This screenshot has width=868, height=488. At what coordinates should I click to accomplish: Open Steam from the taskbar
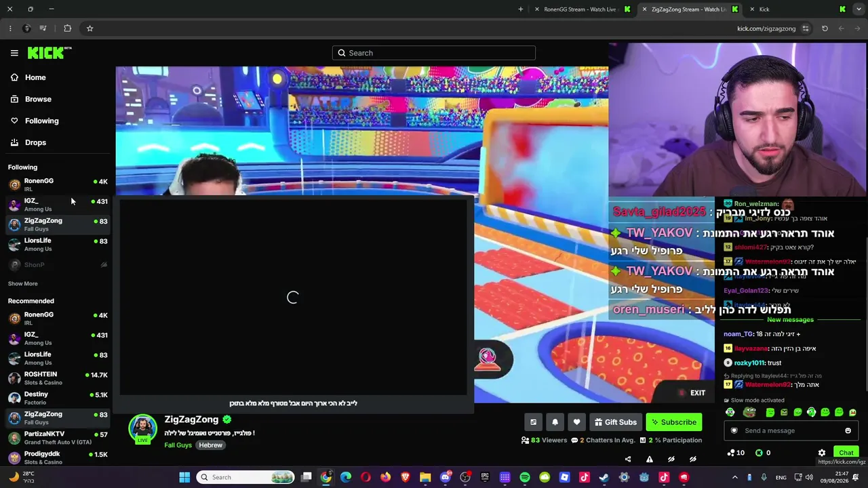coord(604,477)
